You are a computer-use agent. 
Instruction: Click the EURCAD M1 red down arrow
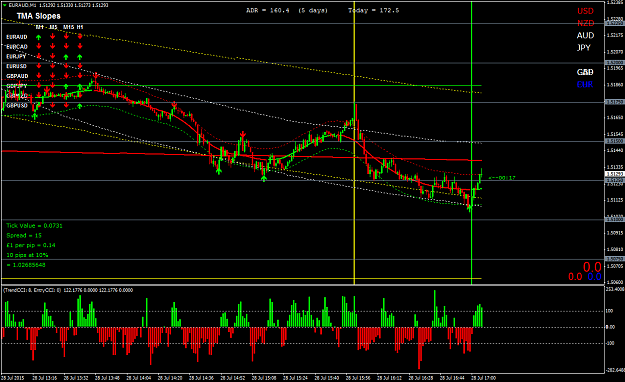coord(39,47)
